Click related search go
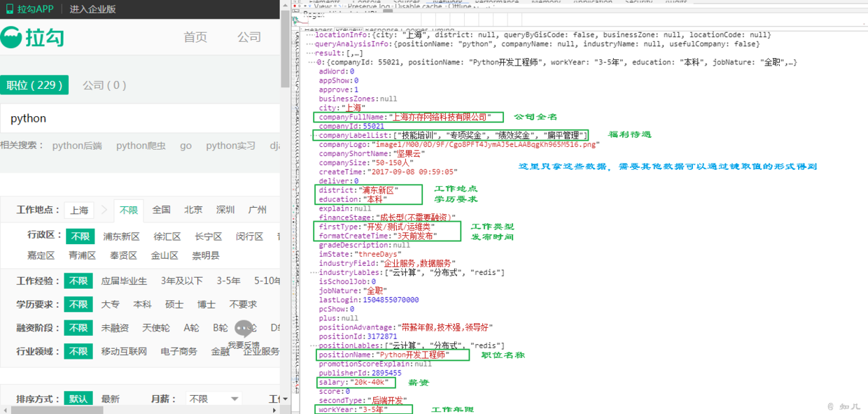 pyautogui.click(x=185, y=146)
